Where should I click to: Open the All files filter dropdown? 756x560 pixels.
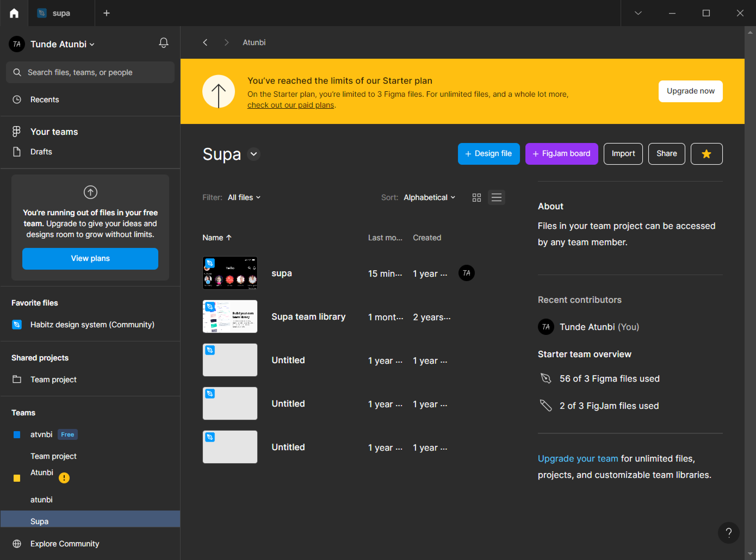[x=244, y=197]
